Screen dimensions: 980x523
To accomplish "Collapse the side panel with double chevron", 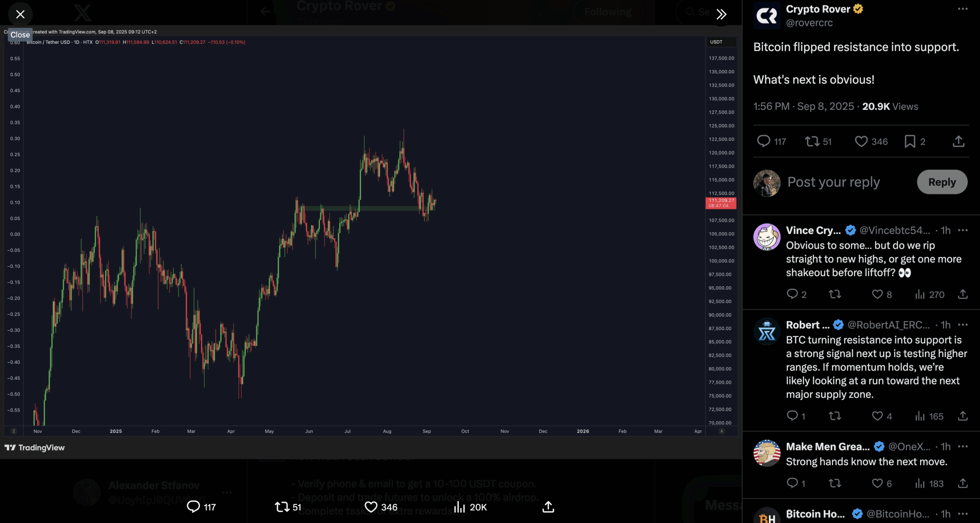I will click(x=721, y=14).
